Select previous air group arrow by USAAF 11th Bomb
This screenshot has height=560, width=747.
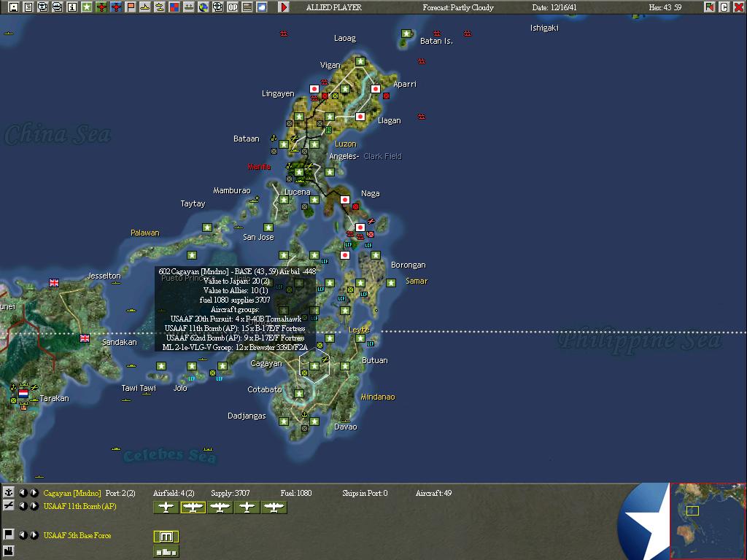click(x=23, y=506)
